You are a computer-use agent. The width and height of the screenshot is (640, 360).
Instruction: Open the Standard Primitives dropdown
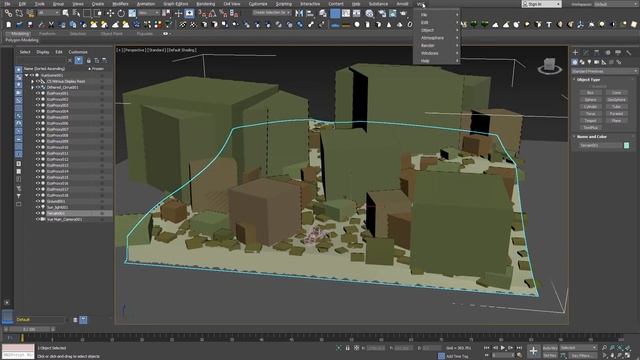[x=604, y=71]
